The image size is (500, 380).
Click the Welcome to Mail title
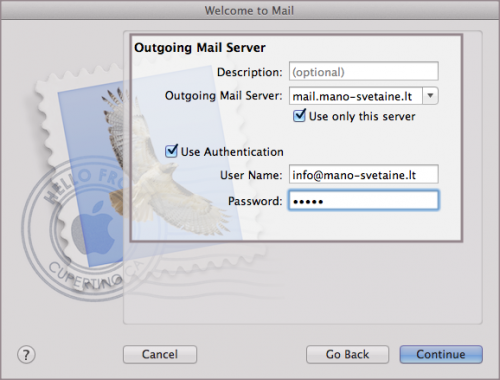click(x=249, y=11)
